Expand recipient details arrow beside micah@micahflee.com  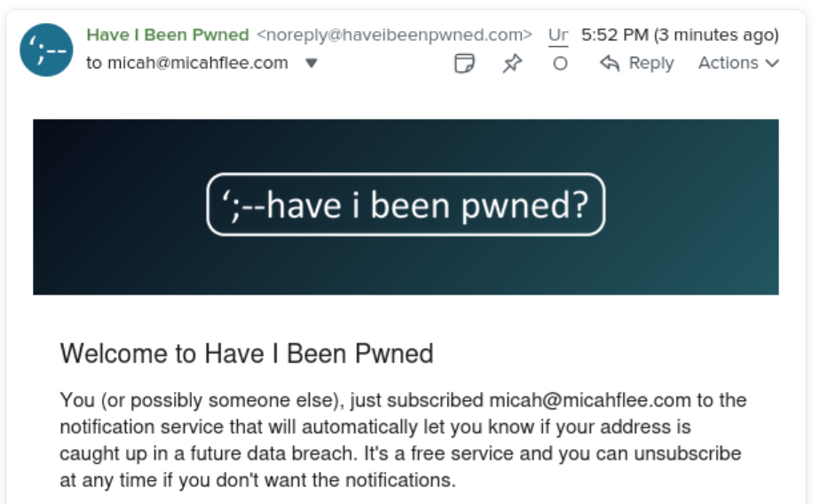[x=311, y=63]
